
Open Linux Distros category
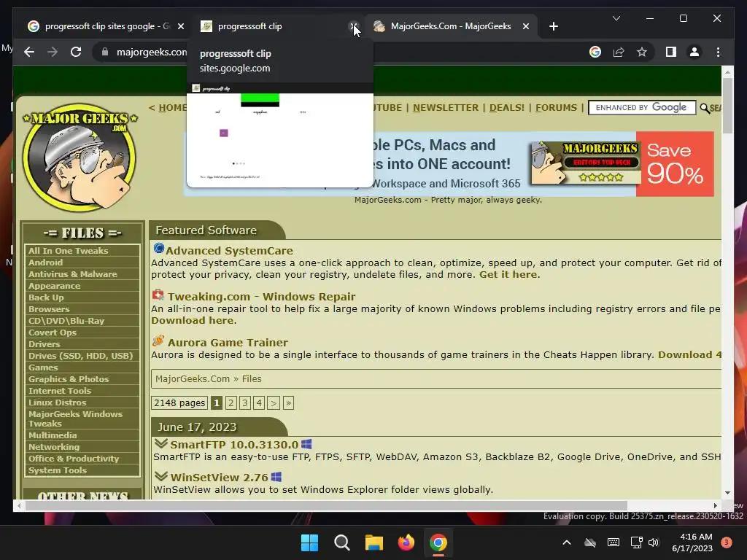[57, 402]
